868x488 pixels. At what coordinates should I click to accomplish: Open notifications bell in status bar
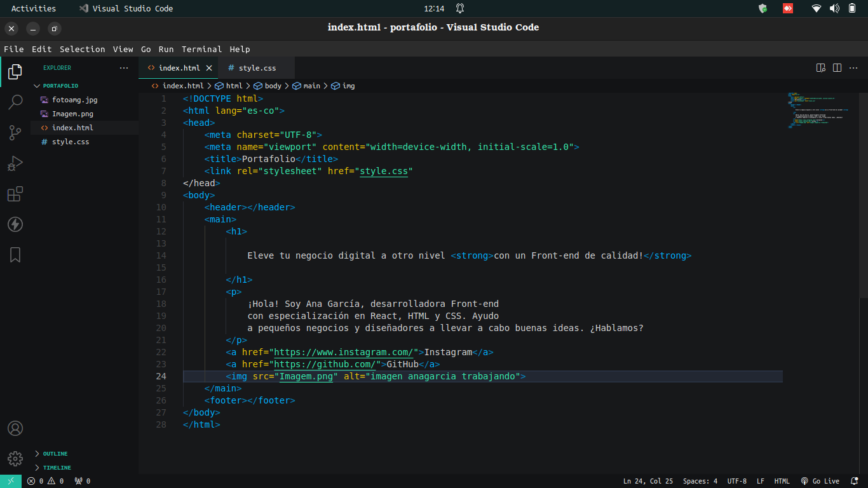(854, 481)
